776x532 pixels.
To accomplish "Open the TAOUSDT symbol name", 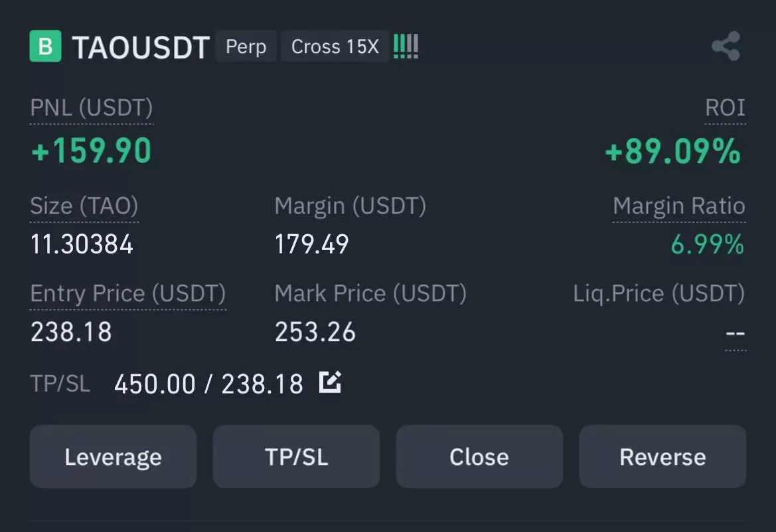I will click(x=141, y=48).
